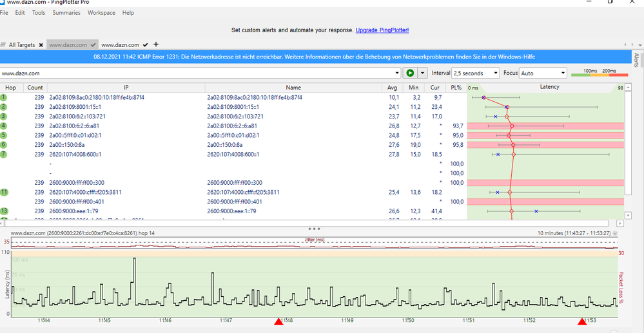The width and height of the screenshot is (644, 333).
Task: Click the 93,7 packet loss value
Action: 458,126
